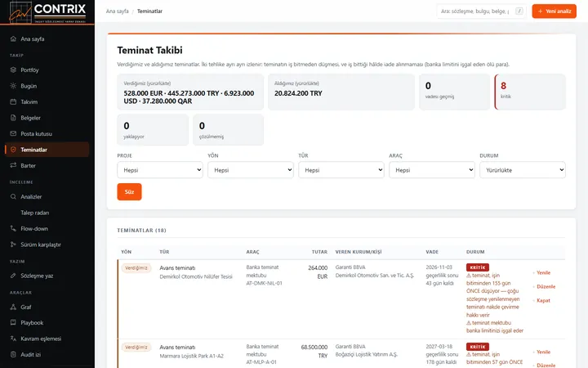
Task: Click Yenile for Marmara Lojistik Park row
Action: 543,352
